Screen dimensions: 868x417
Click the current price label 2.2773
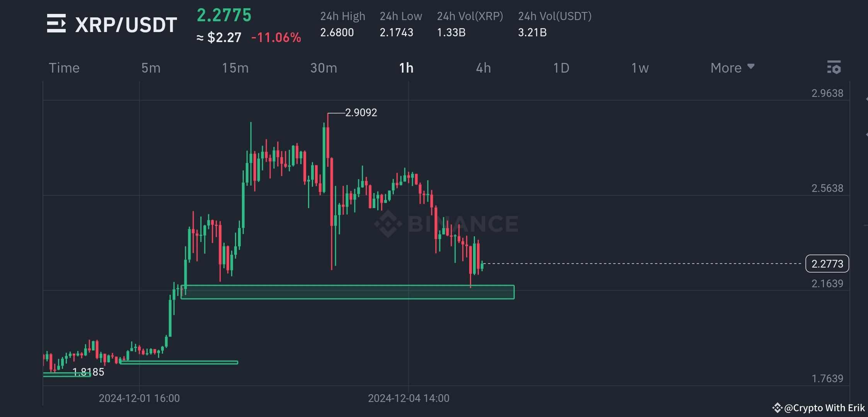pyautogui.click(x=827, y=264)
